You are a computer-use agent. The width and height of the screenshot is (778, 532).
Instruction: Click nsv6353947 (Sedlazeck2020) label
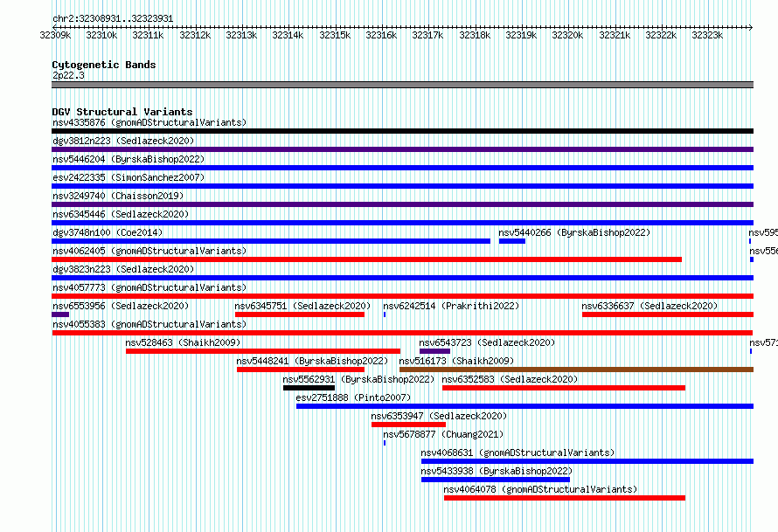pyautogui.click(x=439, y=416)
